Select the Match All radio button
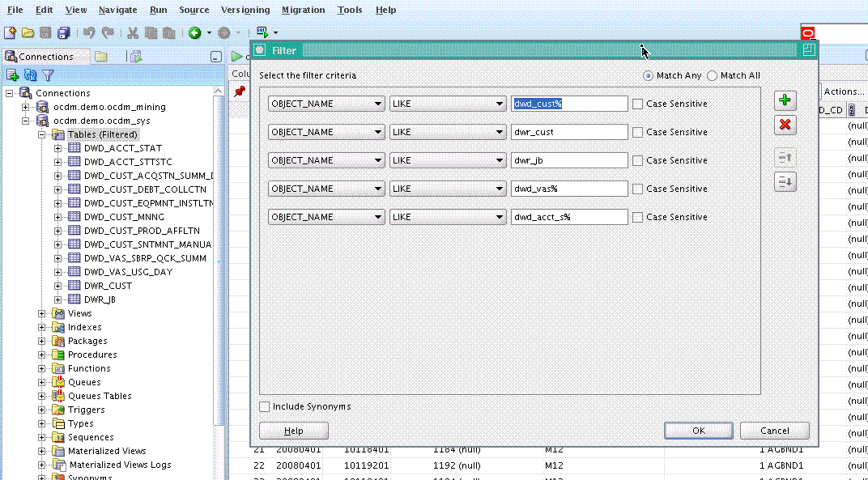 pyautogui.click(x=713, y=75)
